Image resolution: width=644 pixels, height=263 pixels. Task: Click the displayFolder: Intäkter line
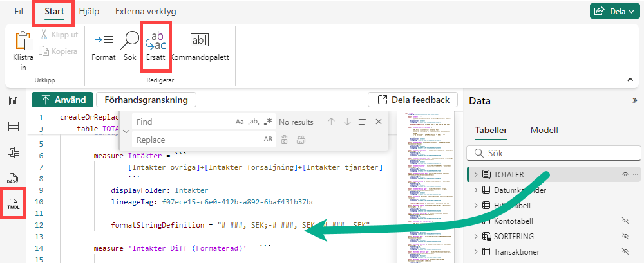(x=160, y=190)
